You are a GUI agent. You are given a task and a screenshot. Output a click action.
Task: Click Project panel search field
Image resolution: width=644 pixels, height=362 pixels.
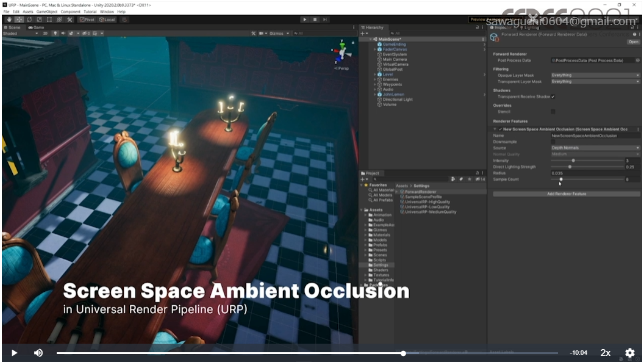(x=410, y=179)
